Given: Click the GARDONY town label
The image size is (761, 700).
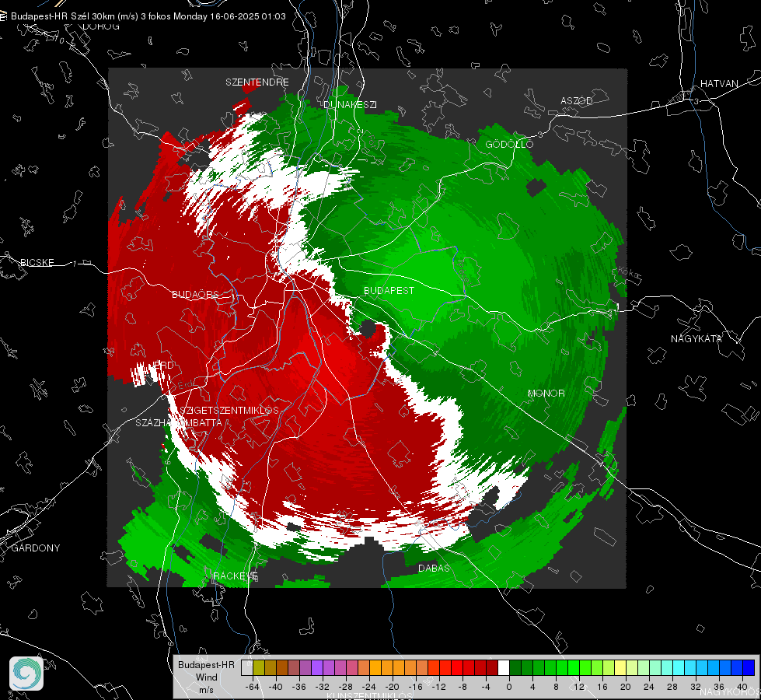Looking at the screenshot, I should pyautogui.click(x=36, y=548).
